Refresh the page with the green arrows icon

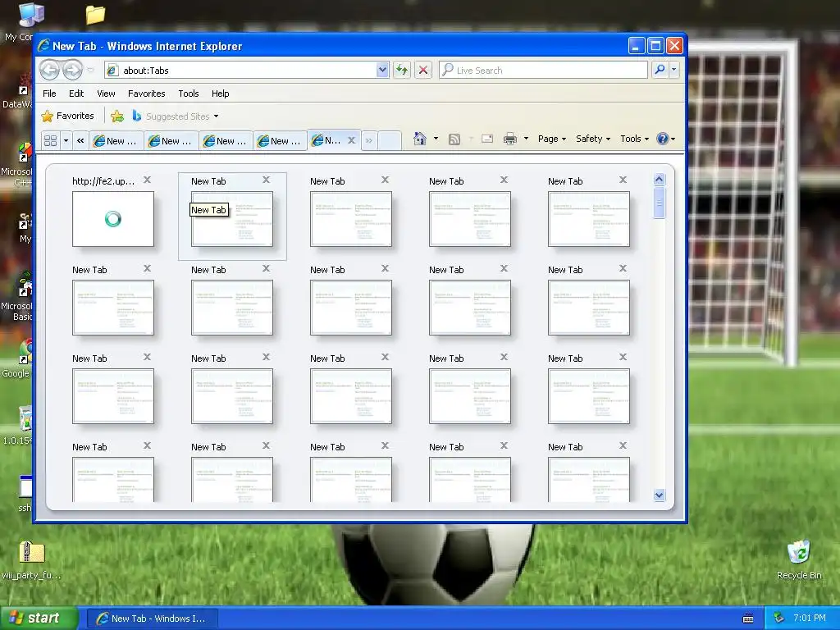point(402,71)
